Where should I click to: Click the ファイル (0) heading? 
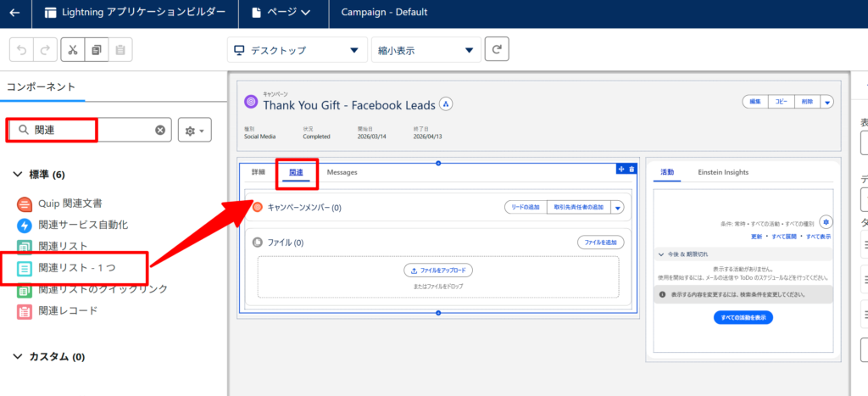click(286, 243)
